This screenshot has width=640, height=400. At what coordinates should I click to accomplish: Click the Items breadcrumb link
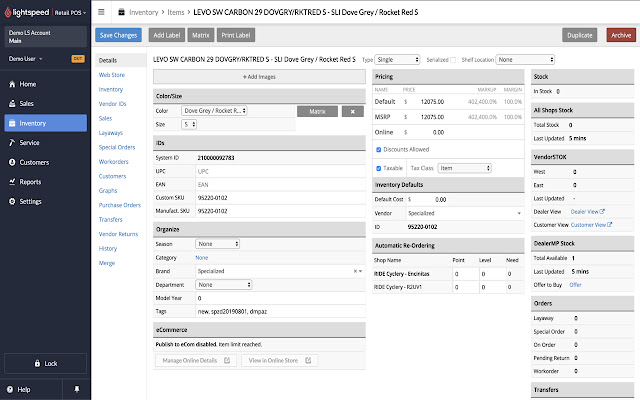pos(176,12)
